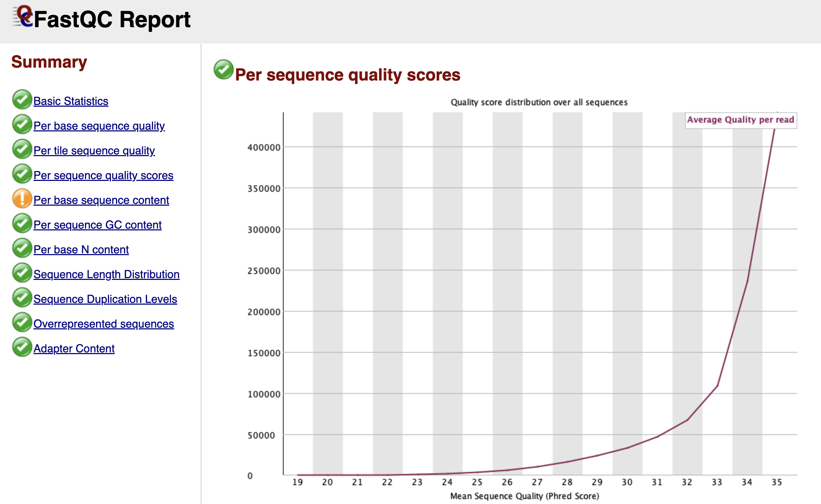Open the Basic Statistics section
Viewport: 821px width, 504px height.
(70, 101)
